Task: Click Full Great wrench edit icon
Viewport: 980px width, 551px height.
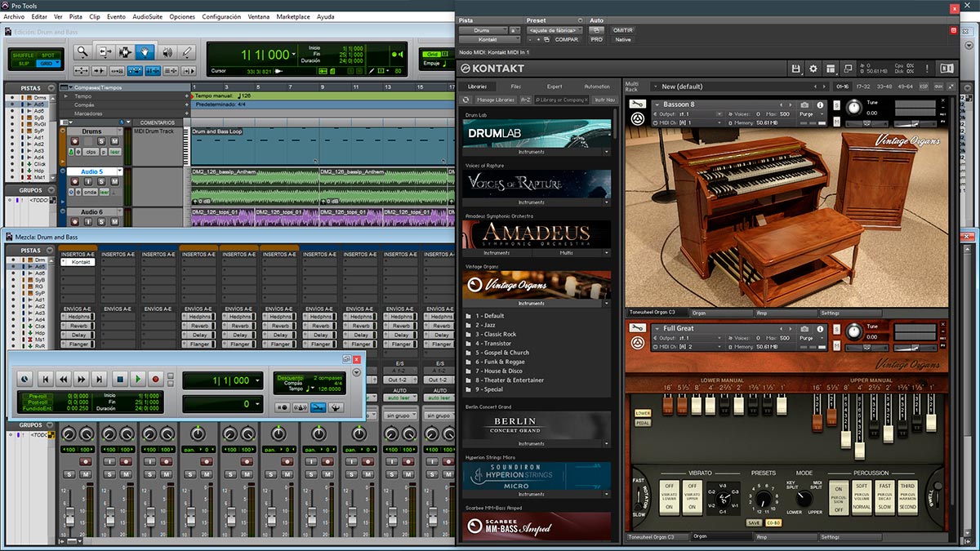Action: (x=638, y=328)
